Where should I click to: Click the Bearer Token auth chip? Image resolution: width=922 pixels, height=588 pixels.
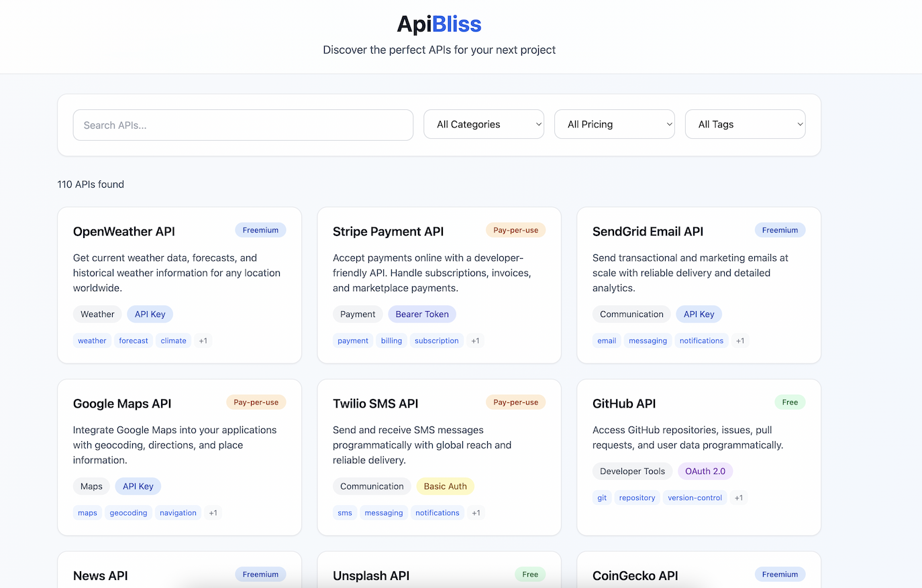click(422, 314)
